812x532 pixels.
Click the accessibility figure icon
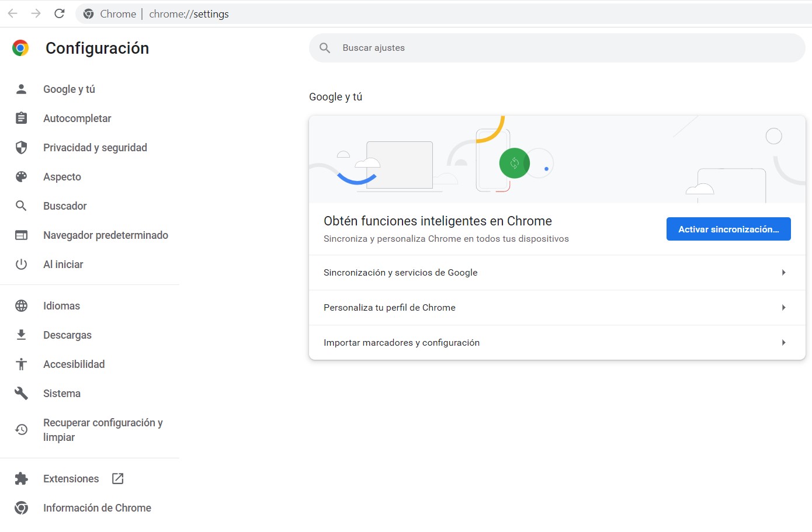[22, 364]
